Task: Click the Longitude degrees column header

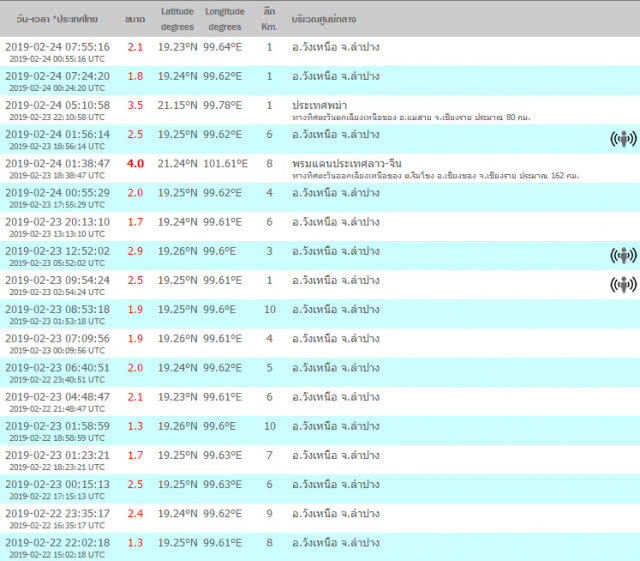Action: click(x=224, y=19)
